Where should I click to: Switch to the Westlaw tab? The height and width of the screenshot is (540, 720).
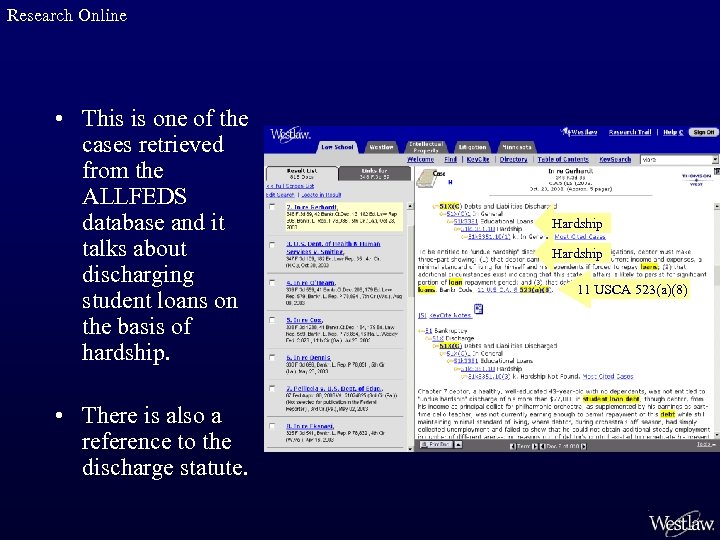[x=381, y=147]
